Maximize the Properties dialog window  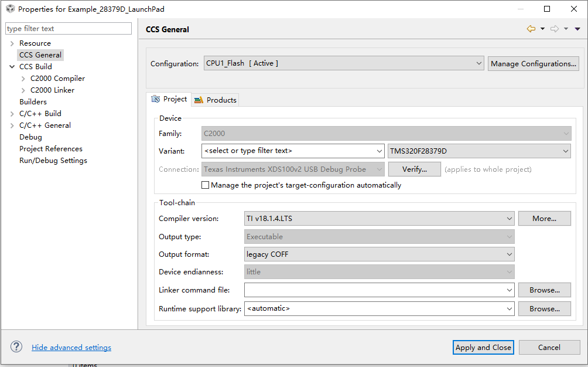point(547,9)
